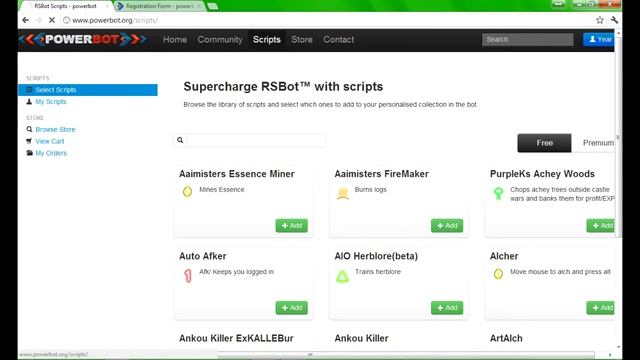Select the Free scripts toggle
The height and width of the screenshot is (360, 640).
[x=544, y=143]
